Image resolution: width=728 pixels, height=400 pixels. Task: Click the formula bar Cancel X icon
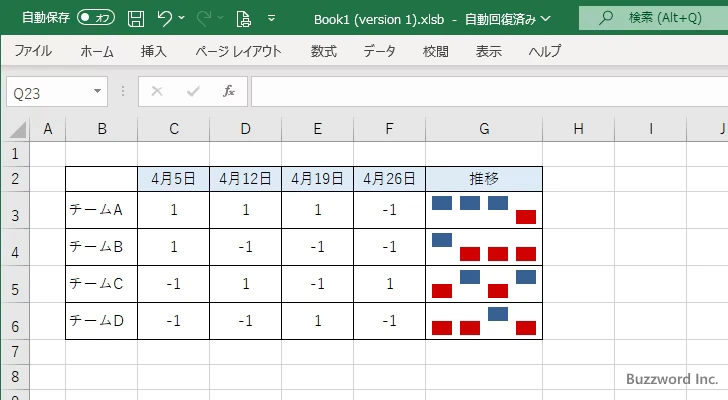(157, 91)
